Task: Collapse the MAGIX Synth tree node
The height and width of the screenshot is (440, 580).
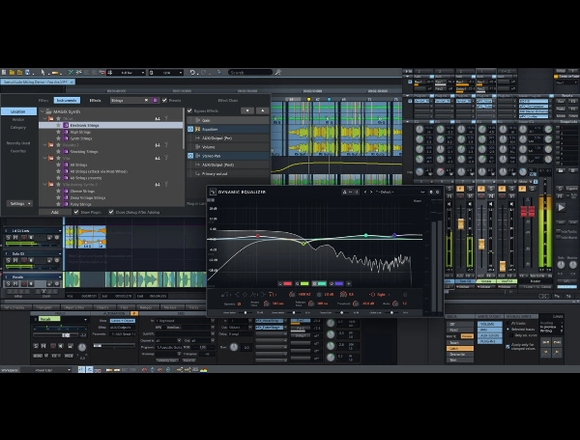Action: (43, 111)
